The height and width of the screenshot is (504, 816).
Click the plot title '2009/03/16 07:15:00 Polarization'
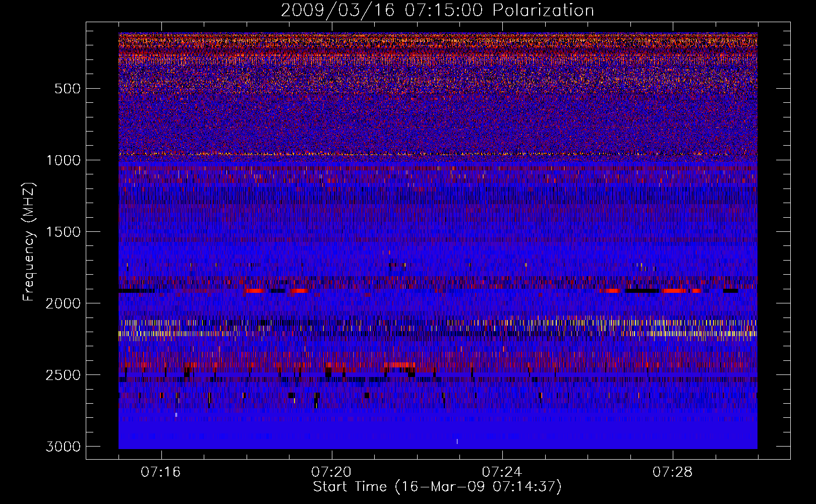437,11
